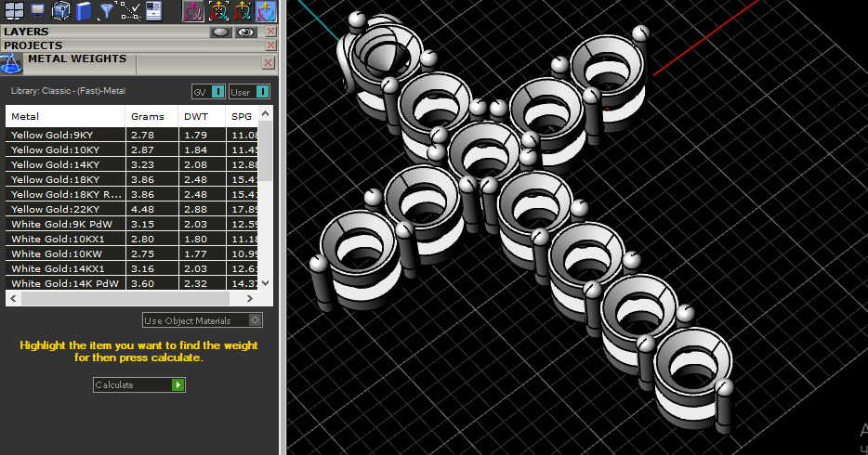868x455 pixels.
Task: Click the horizontal scroll left arrow
Action: pos(13,299)
